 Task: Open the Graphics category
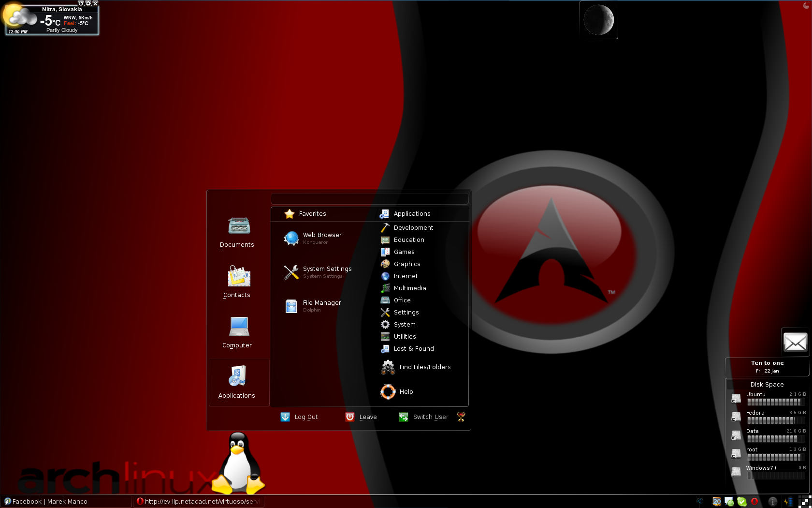[400, 264]
